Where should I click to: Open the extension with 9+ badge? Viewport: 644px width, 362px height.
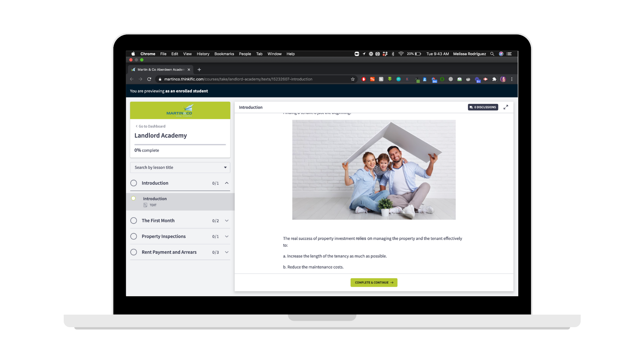pos(478,80)
